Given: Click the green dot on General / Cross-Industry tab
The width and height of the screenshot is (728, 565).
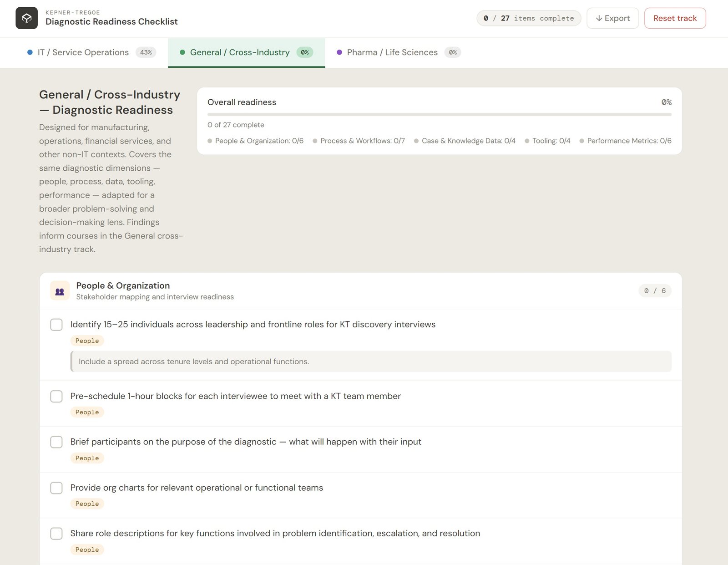Looking at the screenshot, I should click(x=182, y=52).
